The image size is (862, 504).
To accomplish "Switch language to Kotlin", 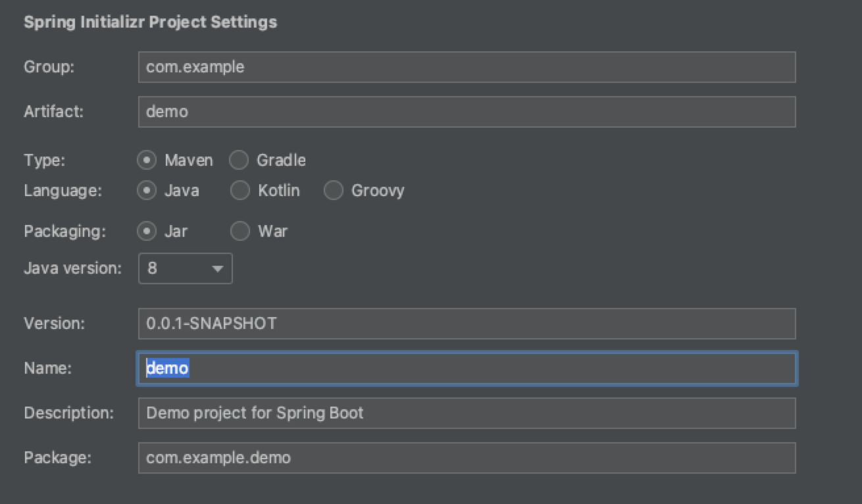I will [x=241, y=191].
